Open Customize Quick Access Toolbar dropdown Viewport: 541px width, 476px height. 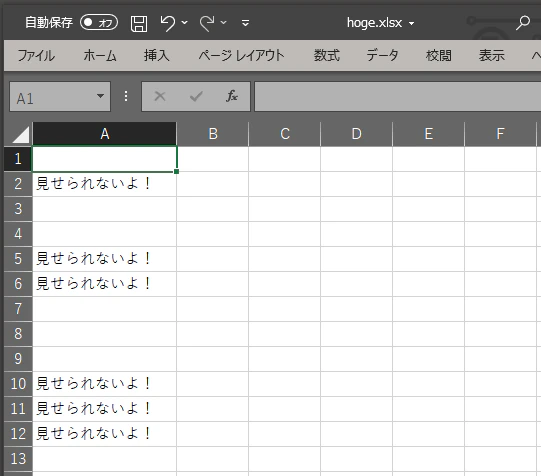click(245, 23)
